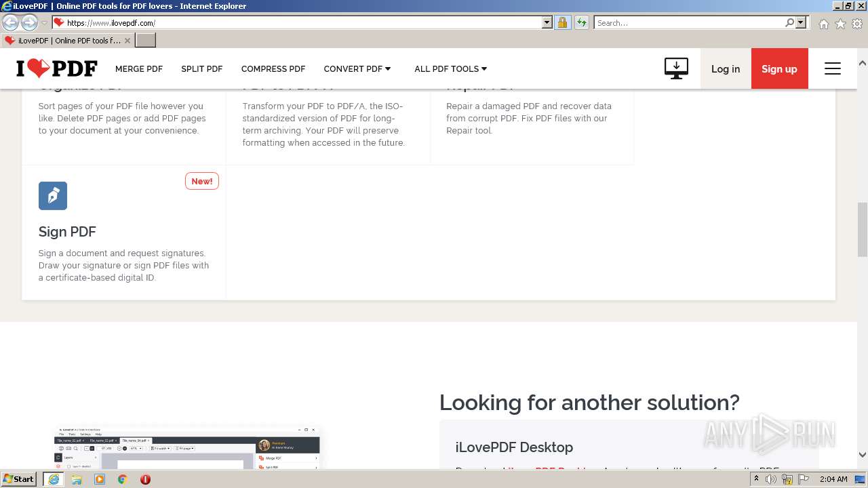
Task: Open the address bar dropdown arrow
Action: point(547,22)
